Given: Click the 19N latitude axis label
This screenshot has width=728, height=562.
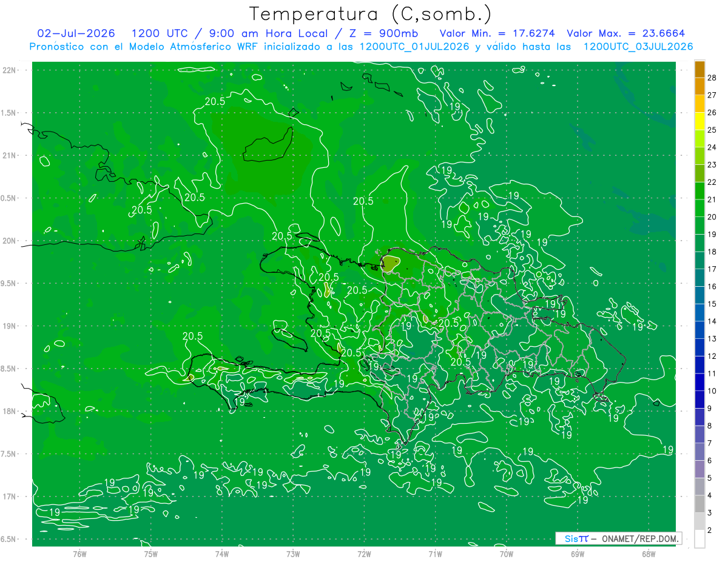Looking at the screenshot, I should point(10,326).
